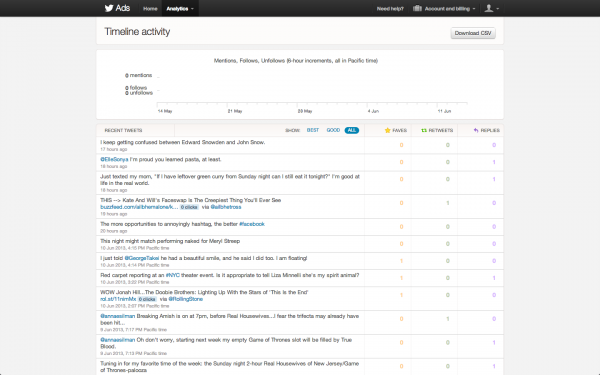The image size is (600, 375).
Task: Click the reply arrow icon beside Replies
Action: (x=476, y=130)
